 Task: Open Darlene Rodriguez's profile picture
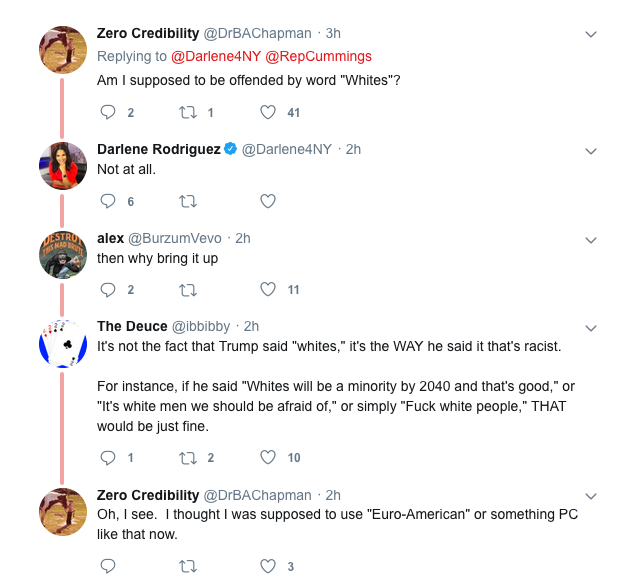[x=61, y=165]
